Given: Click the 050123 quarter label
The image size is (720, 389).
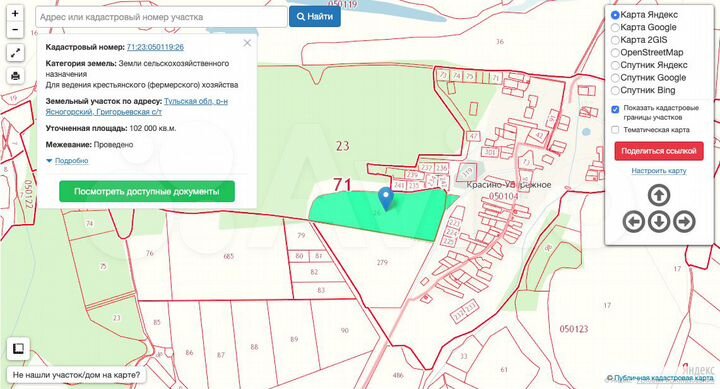Looking at the screenshot, I should point(574,329).
